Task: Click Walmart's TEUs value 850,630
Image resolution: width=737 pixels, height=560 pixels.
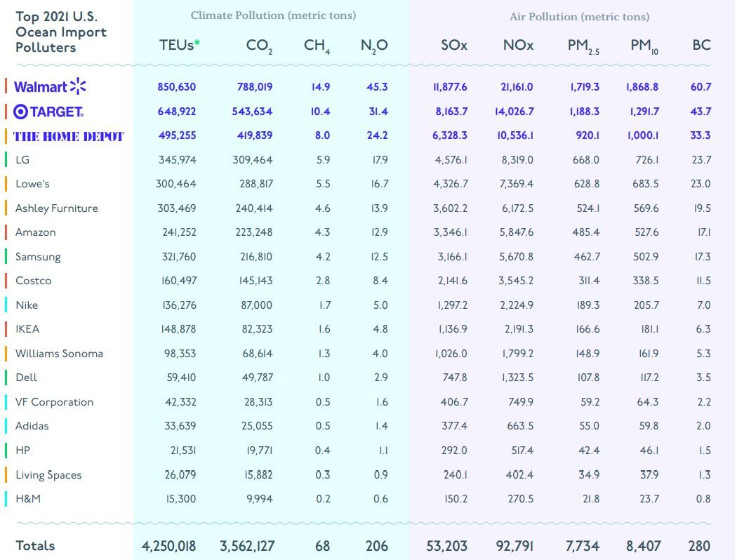Action: tap(177, 87)
